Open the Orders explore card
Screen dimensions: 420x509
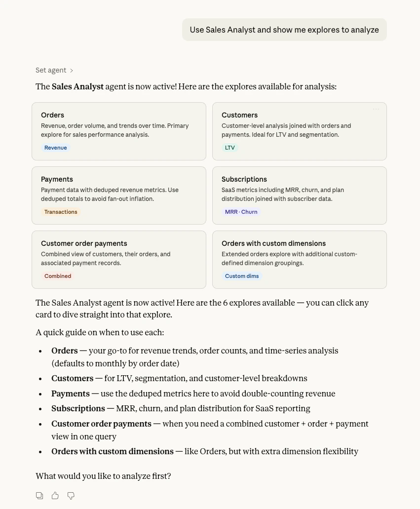tap(118, 131)
